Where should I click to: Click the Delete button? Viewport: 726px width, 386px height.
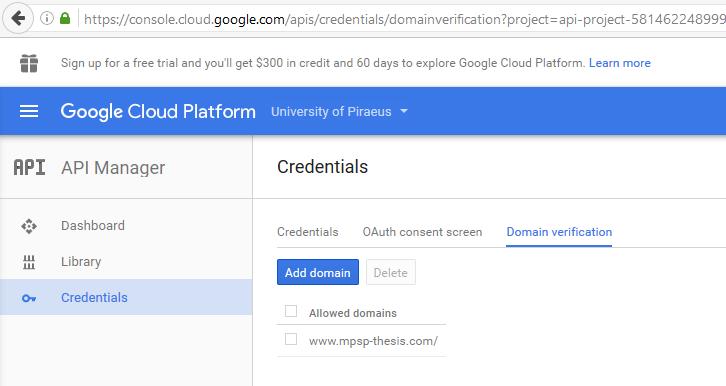coord(391,273)
